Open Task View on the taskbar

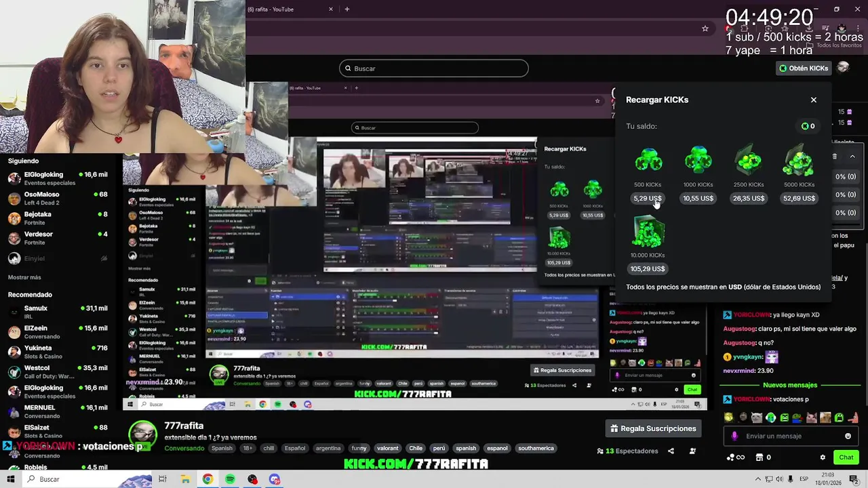tap(163, 479)
